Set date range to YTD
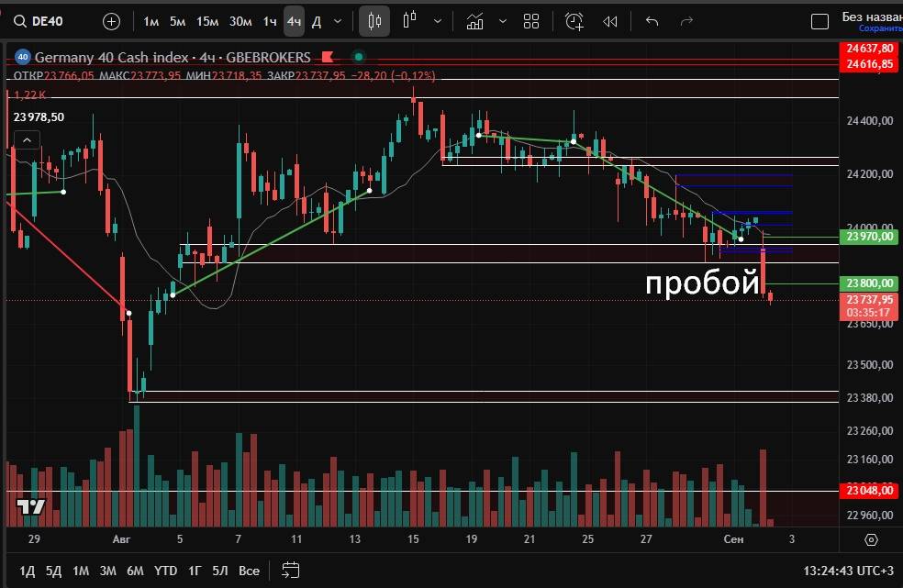903x588 pixels. click(x=165, y=571)
